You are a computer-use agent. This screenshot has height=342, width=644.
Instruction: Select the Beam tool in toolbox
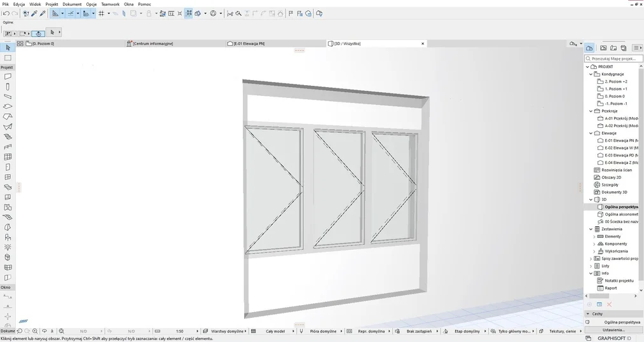pyautogui.click(x=8, y=97)
